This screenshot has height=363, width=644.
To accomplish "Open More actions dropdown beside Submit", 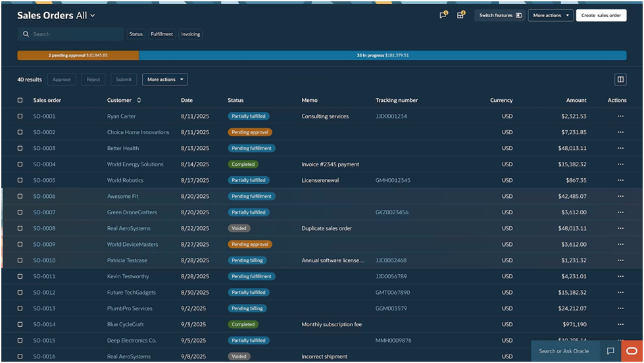I will 164,80.
